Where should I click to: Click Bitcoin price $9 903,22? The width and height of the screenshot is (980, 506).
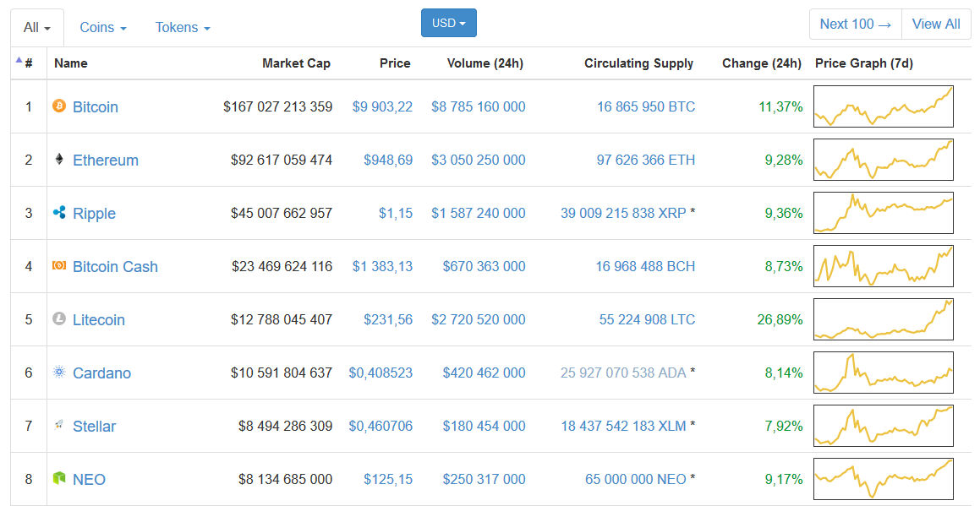tap(382, 106)
